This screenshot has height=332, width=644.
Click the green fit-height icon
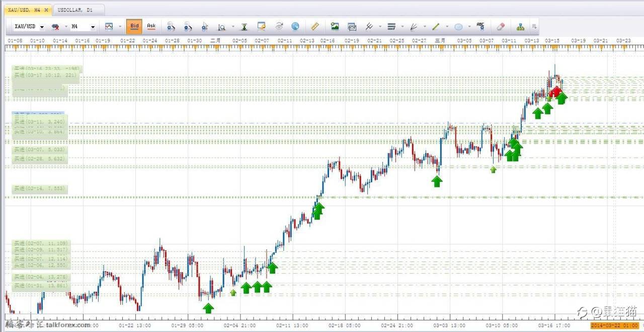pos(244,26)
